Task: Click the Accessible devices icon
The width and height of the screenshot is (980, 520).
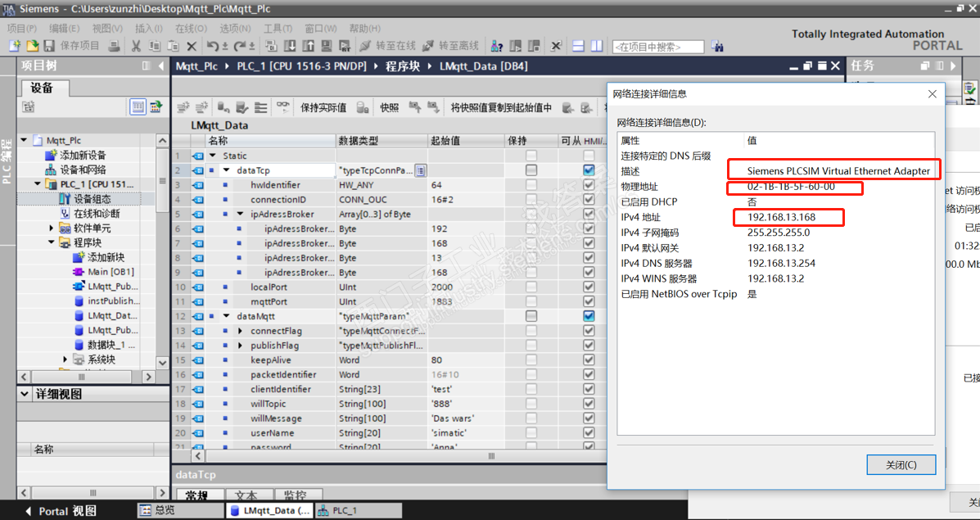Action: [497, 46]
